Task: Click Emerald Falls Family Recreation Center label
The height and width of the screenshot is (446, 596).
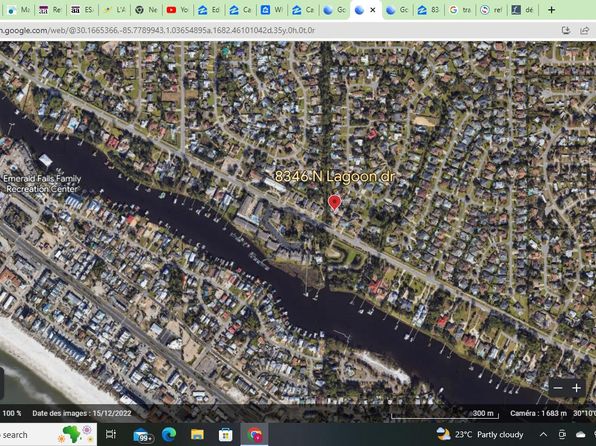Action: coord(42,184)
